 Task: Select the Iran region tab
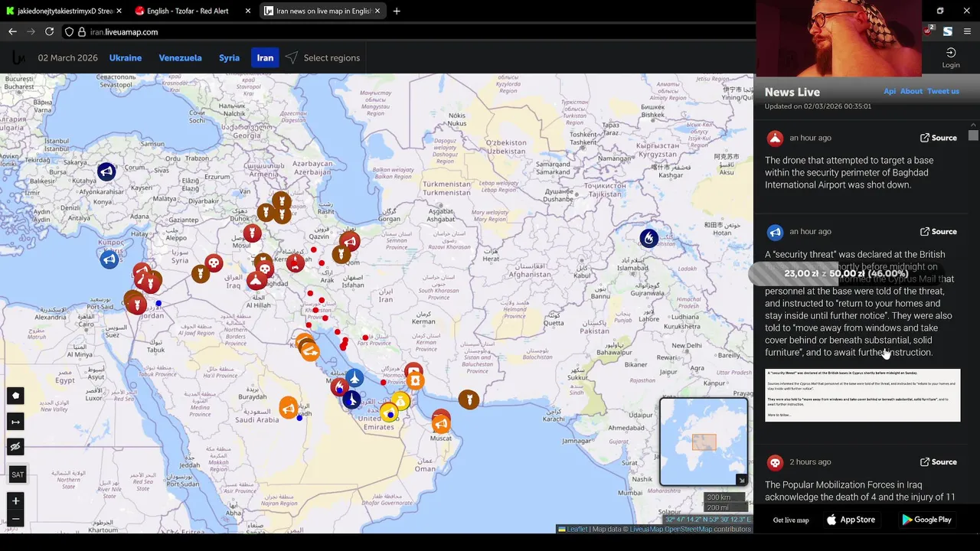[265, 58]
